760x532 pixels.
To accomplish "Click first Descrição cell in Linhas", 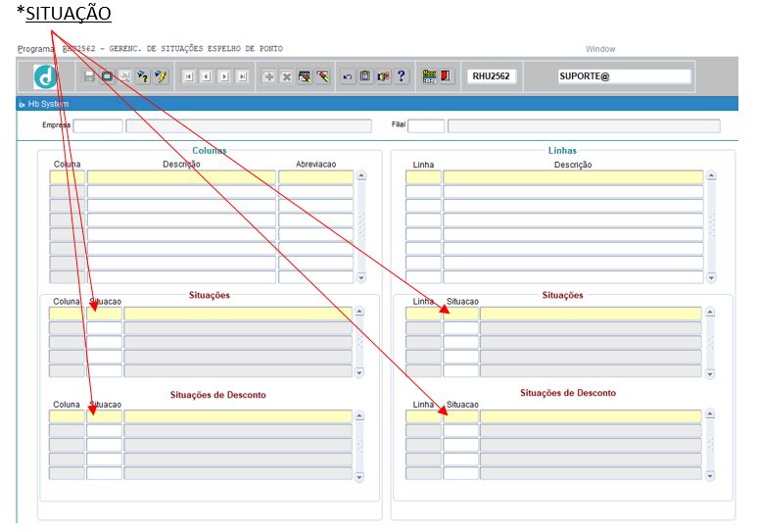I will tap(573, 177).
